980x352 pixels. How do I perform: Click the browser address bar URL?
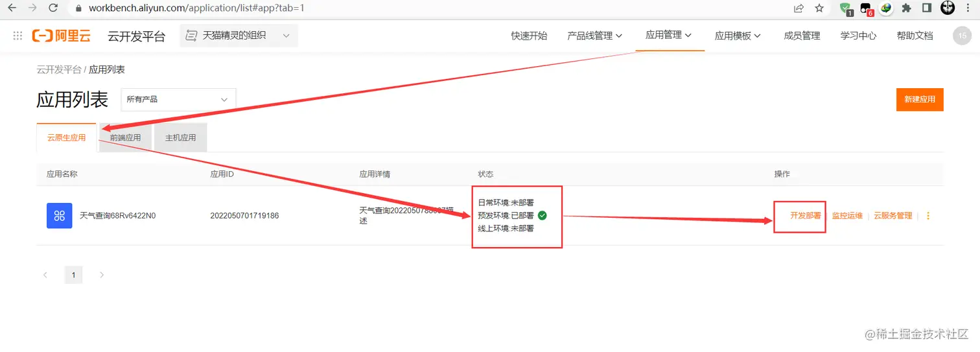pyautogui.click(x=196, y=8)
